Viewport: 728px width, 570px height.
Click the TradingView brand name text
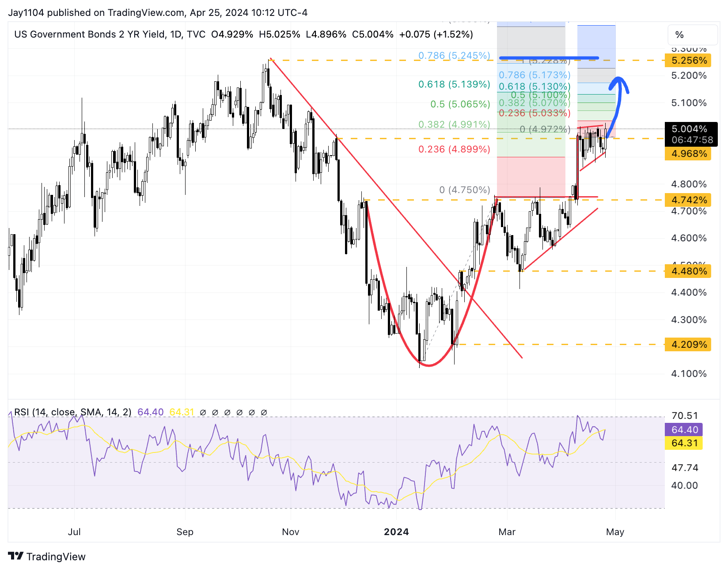[56, 556]
